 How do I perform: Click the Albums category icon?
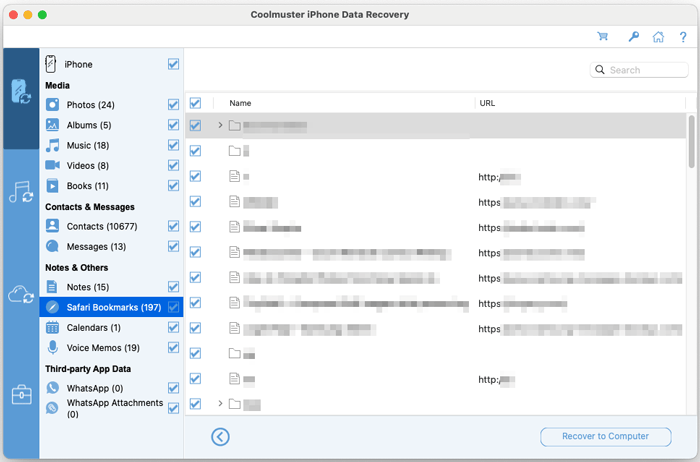tap(52, 125)
